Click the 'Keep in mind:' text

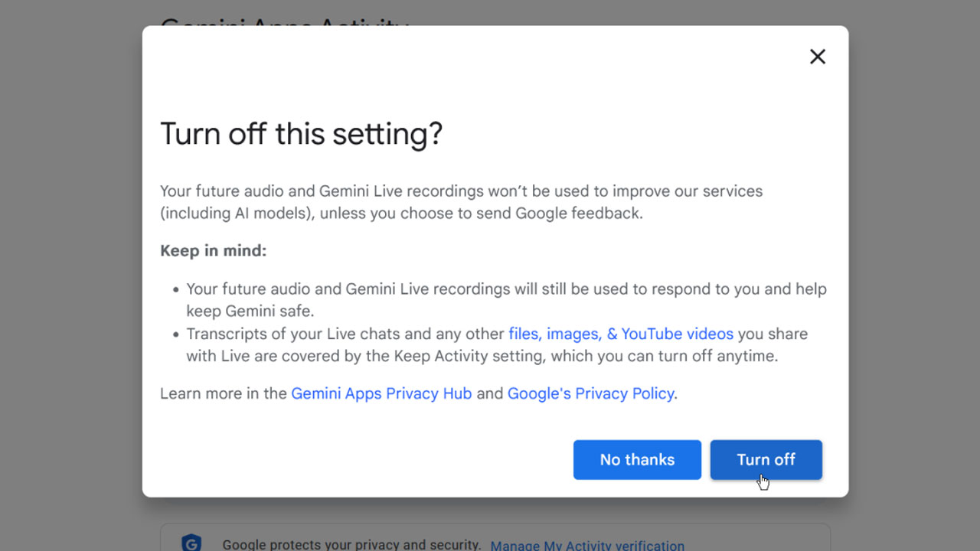(214, 250)
